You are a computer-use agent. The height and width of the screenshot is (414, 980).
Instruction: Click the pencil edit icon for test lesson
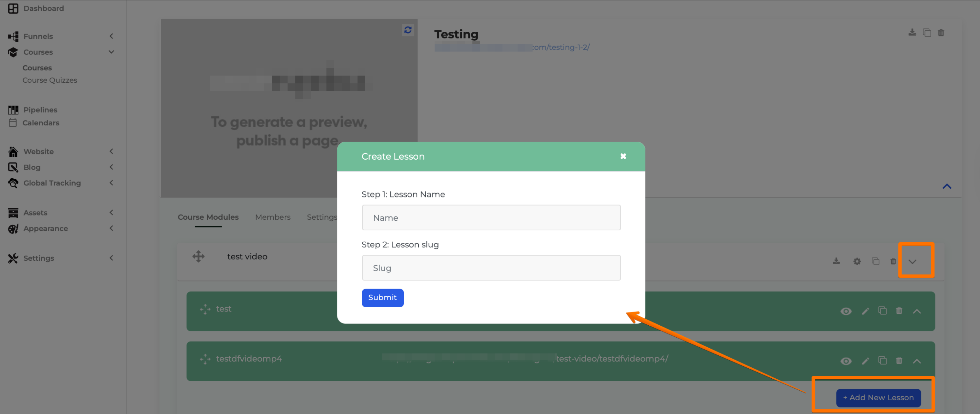tap(866, 311)
